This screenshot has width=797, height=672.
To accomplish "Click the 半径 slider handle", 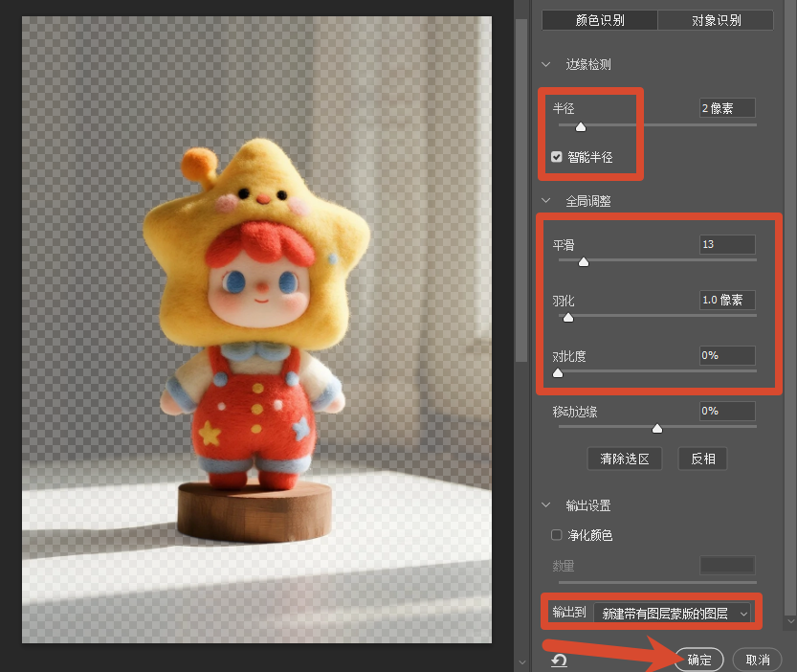I will click(x=581, y=126).
